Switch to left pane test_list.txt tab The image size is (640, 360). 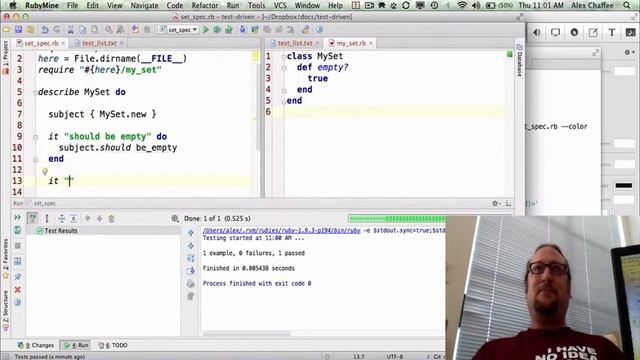point(99,43)
